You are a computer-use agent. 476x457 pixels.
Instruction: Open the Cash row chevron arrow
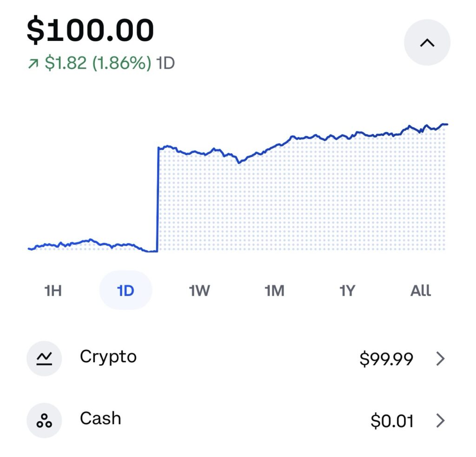point(440,421)
